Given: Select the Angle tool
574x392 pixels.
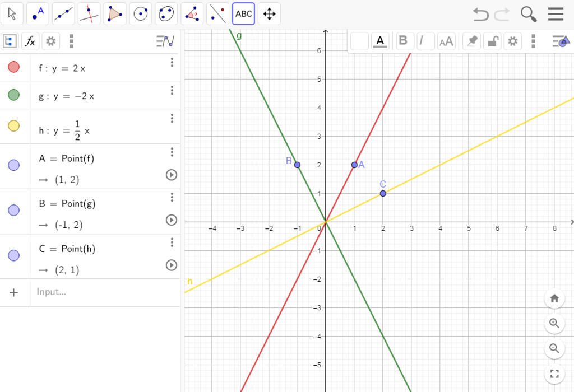Looking at the screenshot, I should [x=192, y=14].
